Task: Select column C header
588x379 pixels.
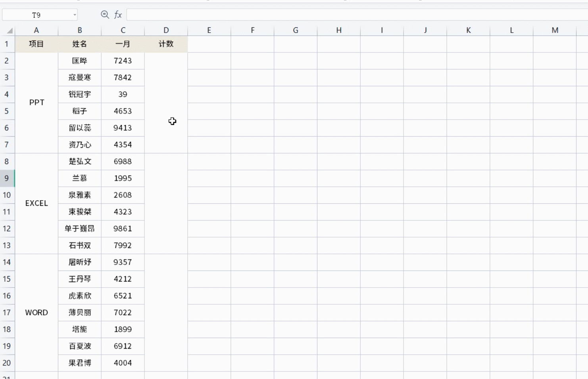Action: click(x=123, y=30)
